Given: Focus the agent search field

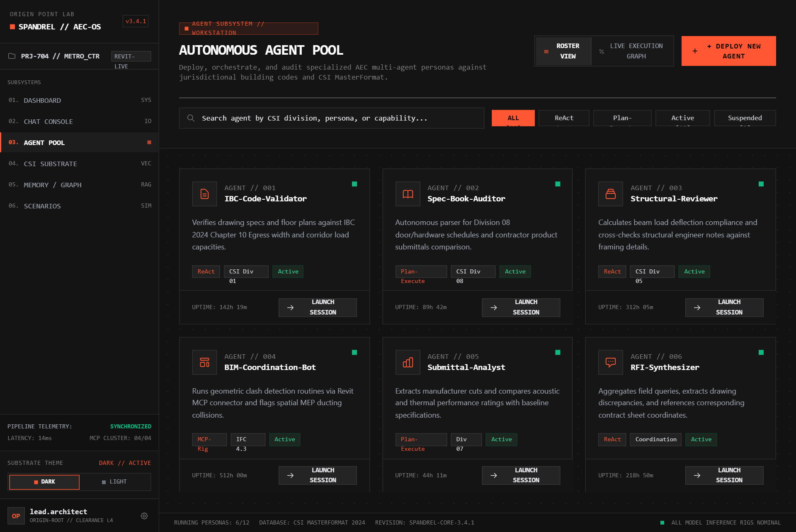Looking at the screenshot, I should click(x=332, y=118).
